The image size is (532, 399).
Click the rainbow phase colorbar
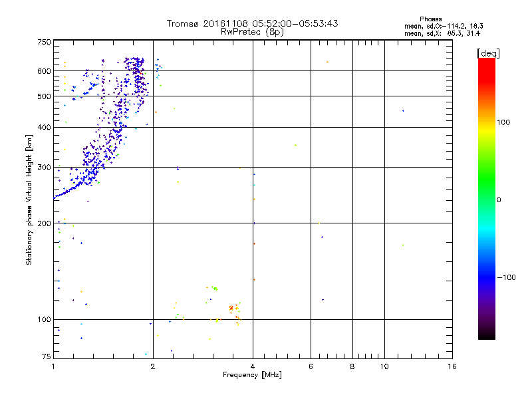(487, 198)
